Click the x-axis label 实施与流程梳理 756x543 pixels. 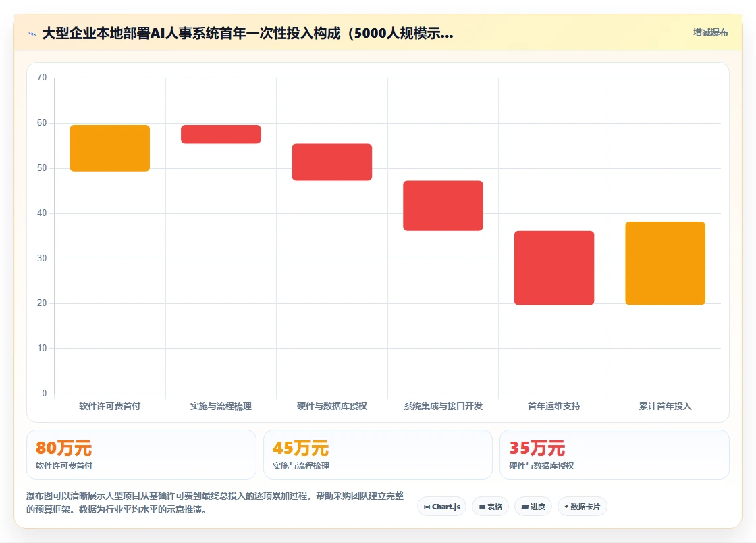pos(221,406)
